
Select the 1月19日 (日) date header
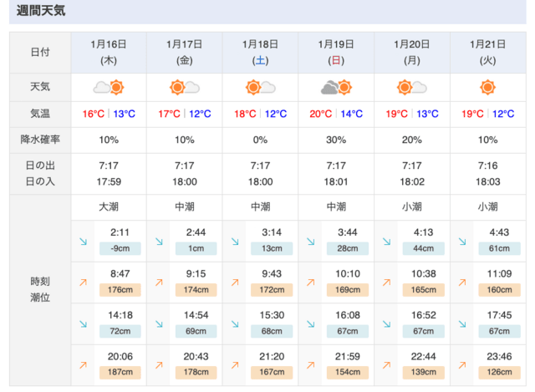pos(336,53)
